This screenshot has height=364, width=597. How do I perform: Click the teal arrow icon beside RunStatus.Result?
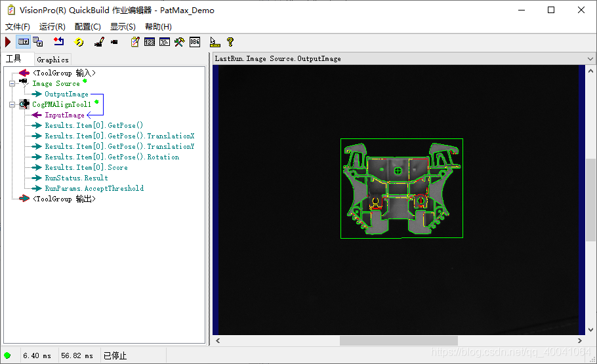[x=37, y=178]
